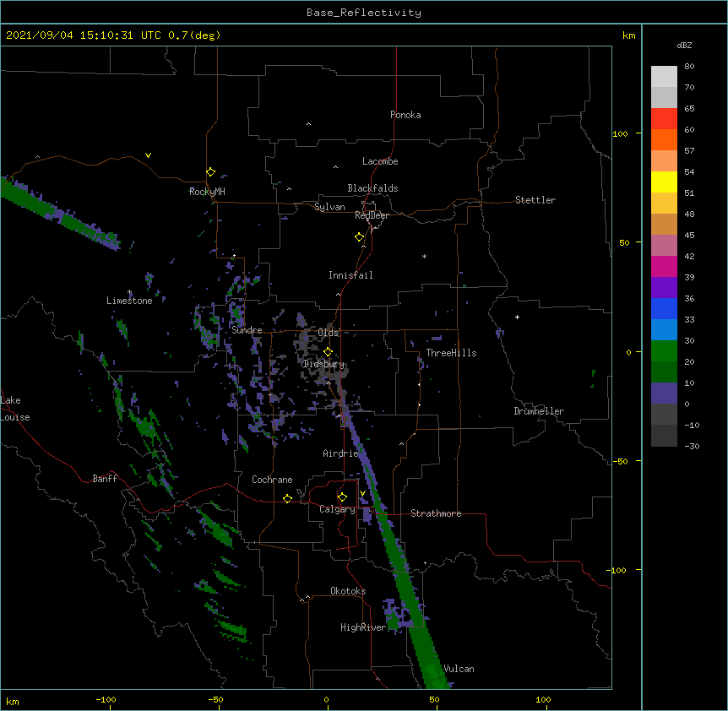Click the 100 tick label on right axis
The image size is (728, 711).
620,133
